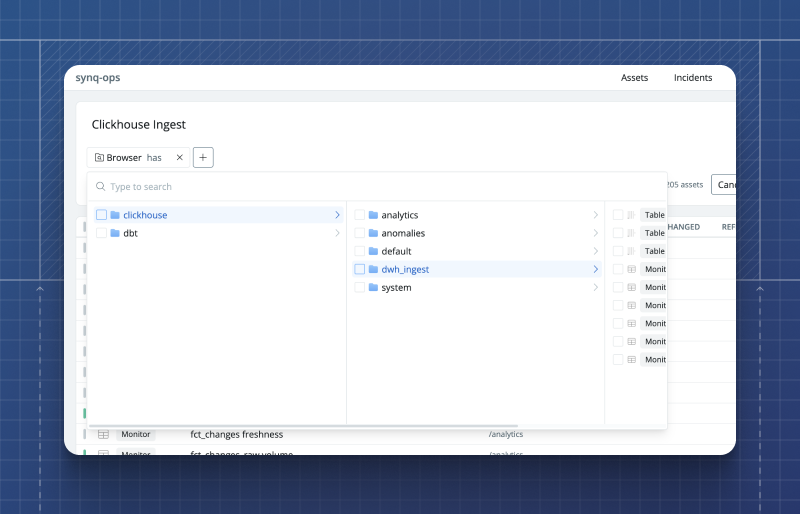Expand the anomalies folder chevron
The width and height of the screenshot is (800, 514).
[595, 233]
